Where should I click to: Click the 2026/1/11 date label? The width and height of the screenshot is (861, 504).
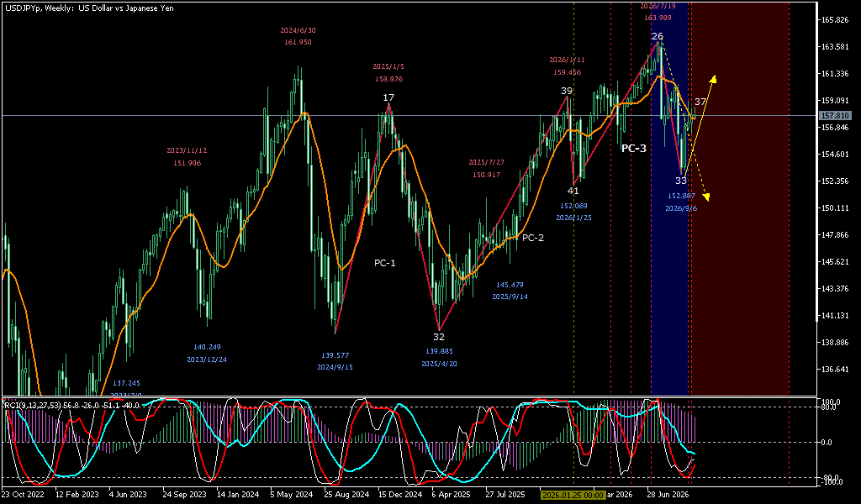568,60
